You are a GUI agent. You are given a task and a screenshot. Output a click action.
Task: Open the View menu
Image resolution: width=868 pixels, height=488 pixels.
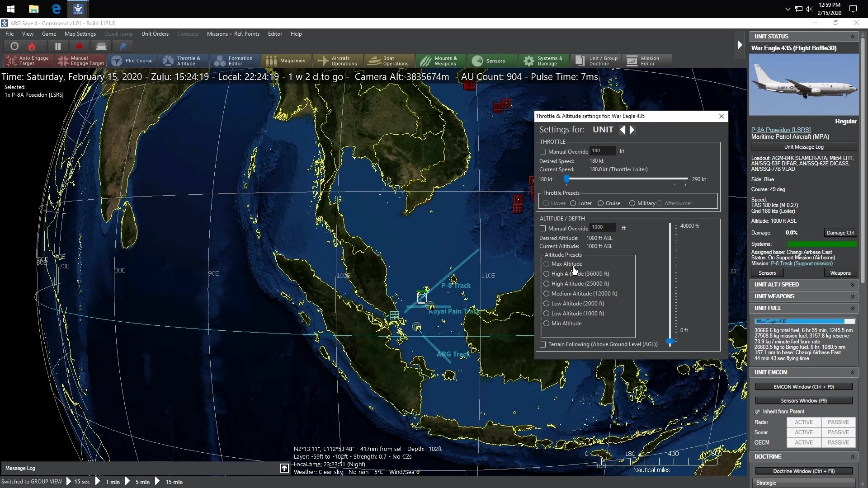point(28,34)
